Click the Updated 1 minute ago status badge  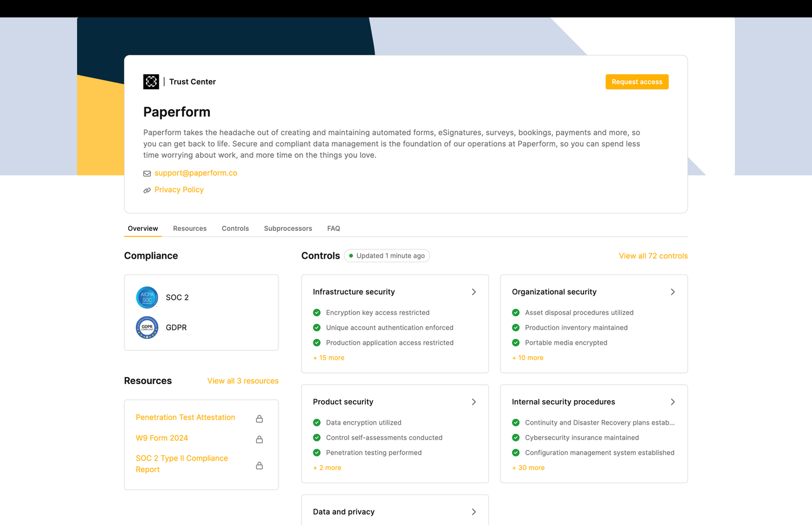387,256
